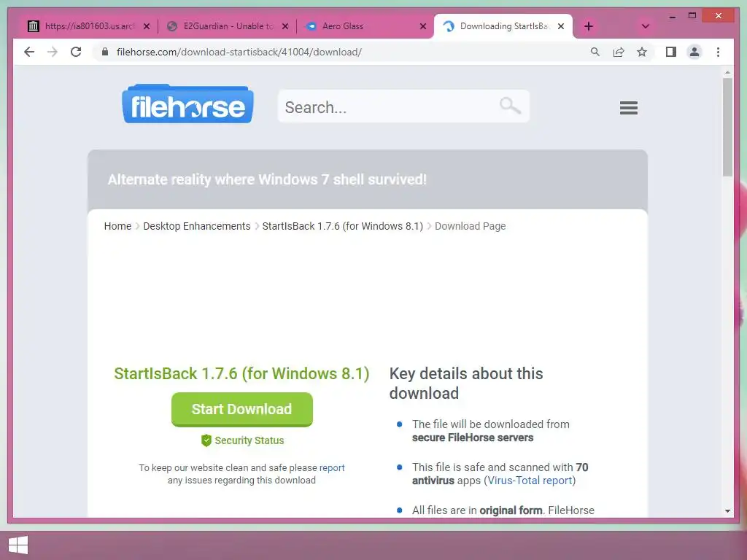Click the 'Download Page' breadcrumb text
Image resolution: width=747 pixels, height=560 pixels.
[x=471, y=226]
